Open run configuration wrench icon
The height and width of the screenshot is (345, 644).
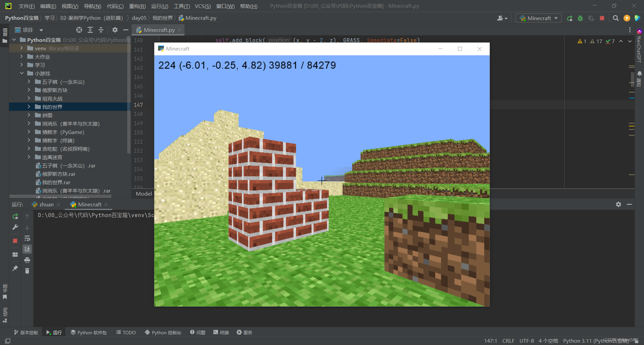point(15,227)
